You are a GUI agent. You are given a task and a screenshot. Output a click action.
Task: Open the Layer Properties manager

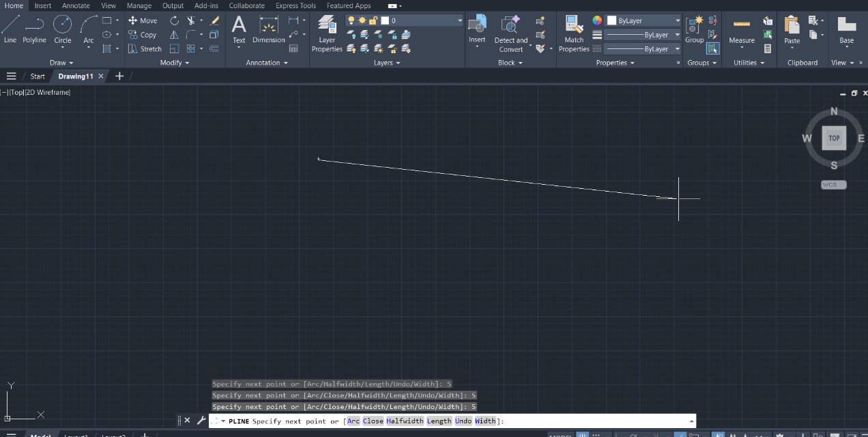(327, 33)
